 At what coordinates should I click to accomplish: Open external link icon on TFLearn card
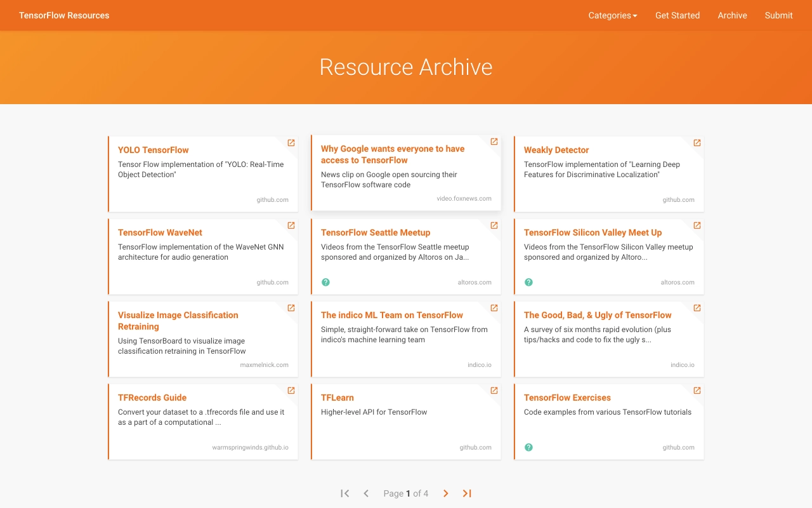[x=494, y=391]
